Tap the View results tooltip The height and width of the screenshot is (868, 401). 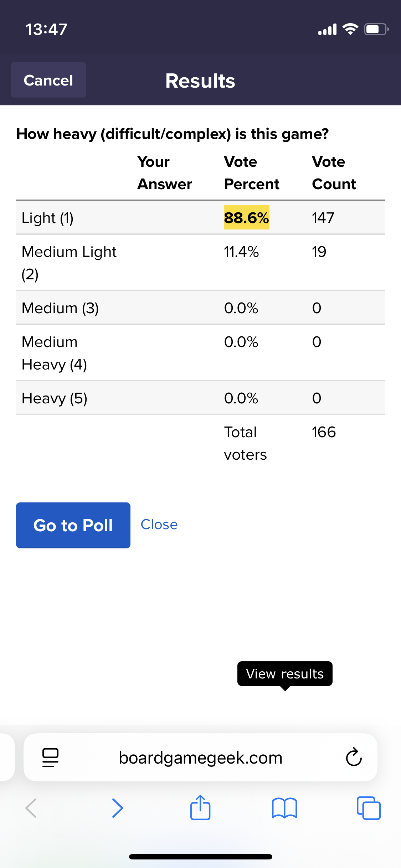[285, 674]
